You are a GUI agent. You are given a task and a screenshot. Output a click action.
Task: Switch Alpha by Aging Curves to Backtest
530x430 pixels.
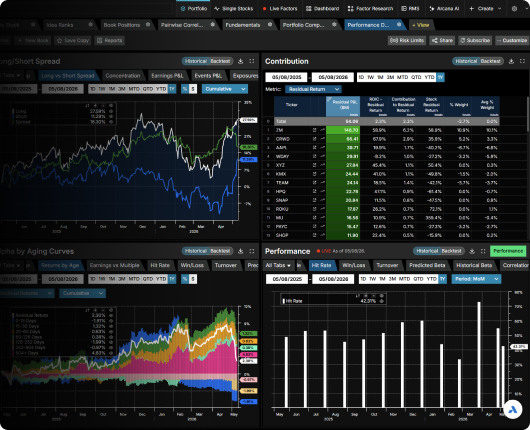click(220, 251)
